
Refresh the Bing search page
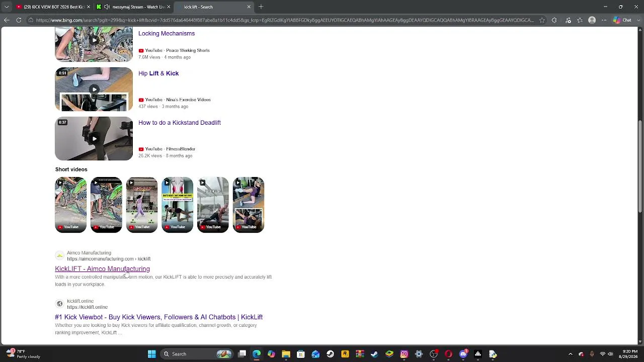point(19,20)
